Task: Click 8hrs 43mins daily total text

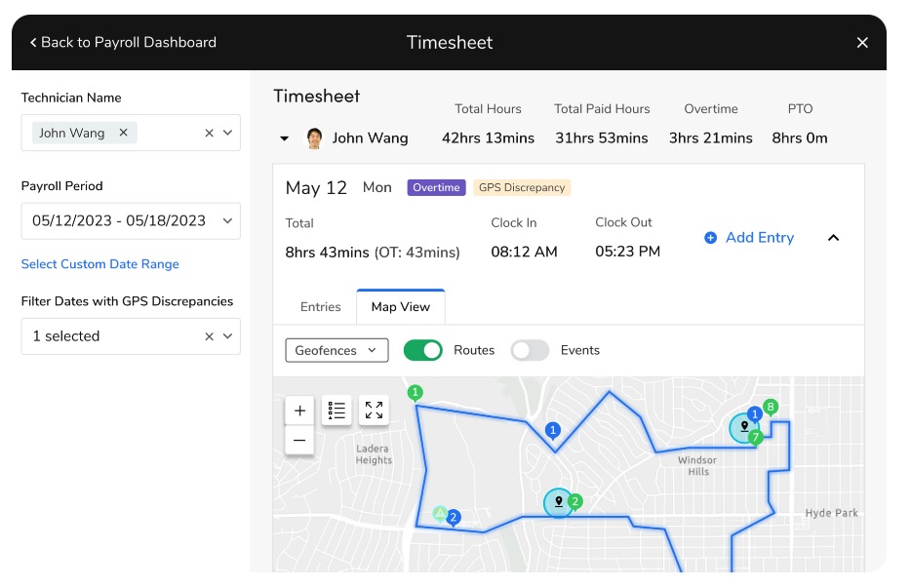Action: pos(327,253)
